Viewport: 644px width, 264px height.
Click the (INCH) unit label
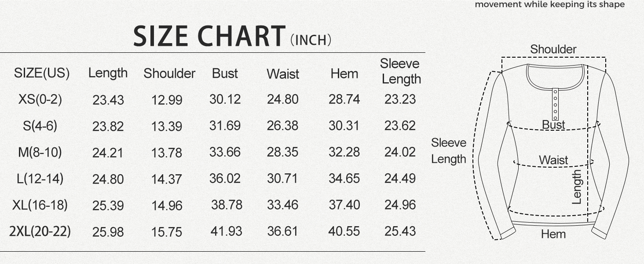[311, 40]
